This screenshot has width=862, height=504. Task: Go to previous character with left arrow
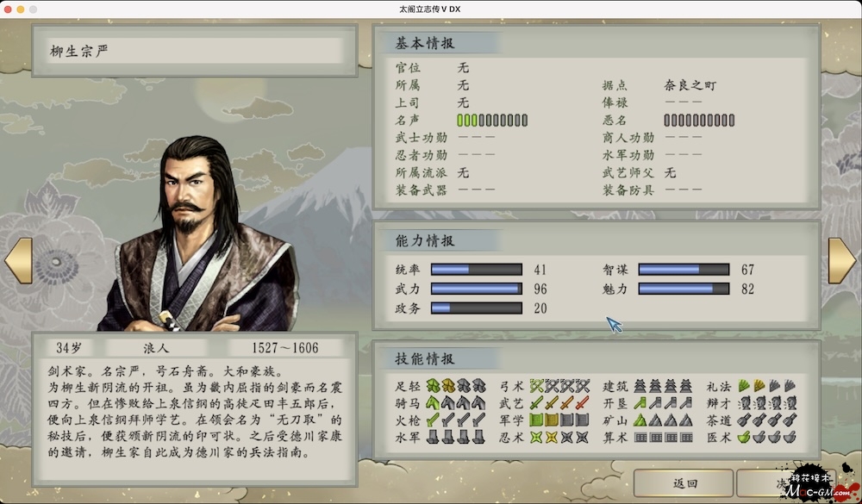[19, 260]
